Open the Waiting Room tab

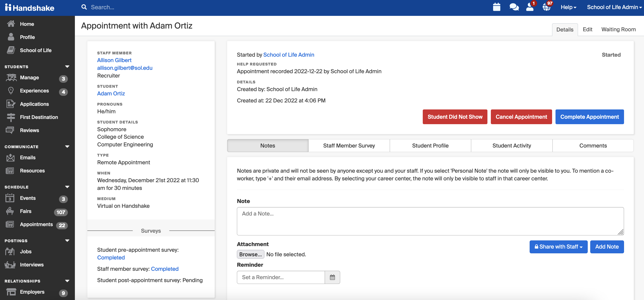618,29
